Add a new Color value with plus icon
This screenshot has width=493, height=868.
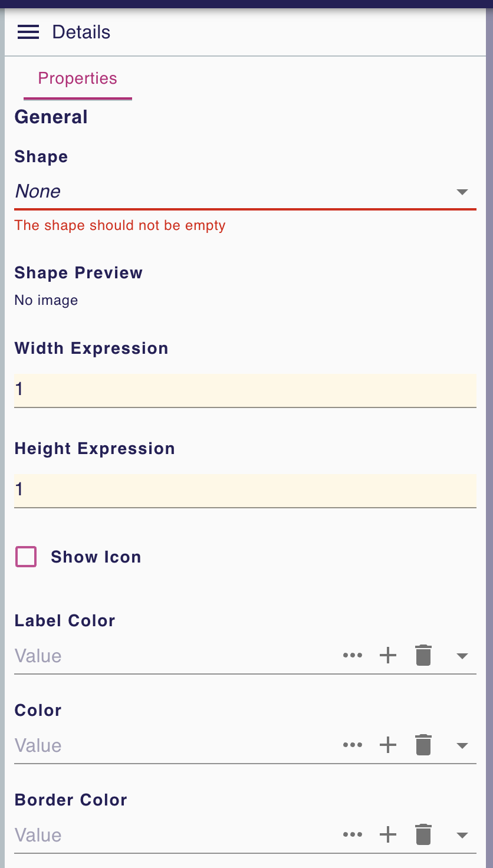(388, 745)
